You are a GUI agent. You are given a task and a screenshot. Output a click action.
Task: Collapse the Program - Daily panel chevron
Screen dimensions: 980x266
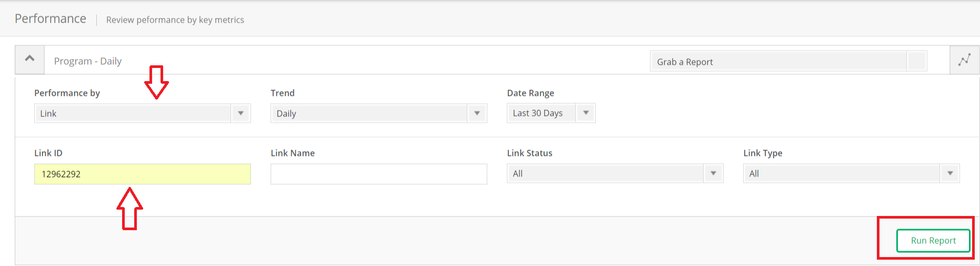[30, 60]
